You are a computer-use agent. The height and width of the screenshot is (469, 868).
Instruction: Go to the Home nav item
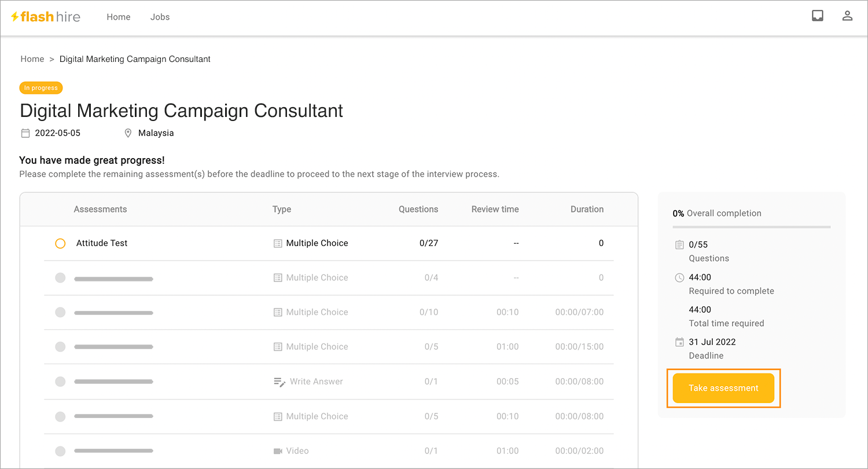click(119, 17)
